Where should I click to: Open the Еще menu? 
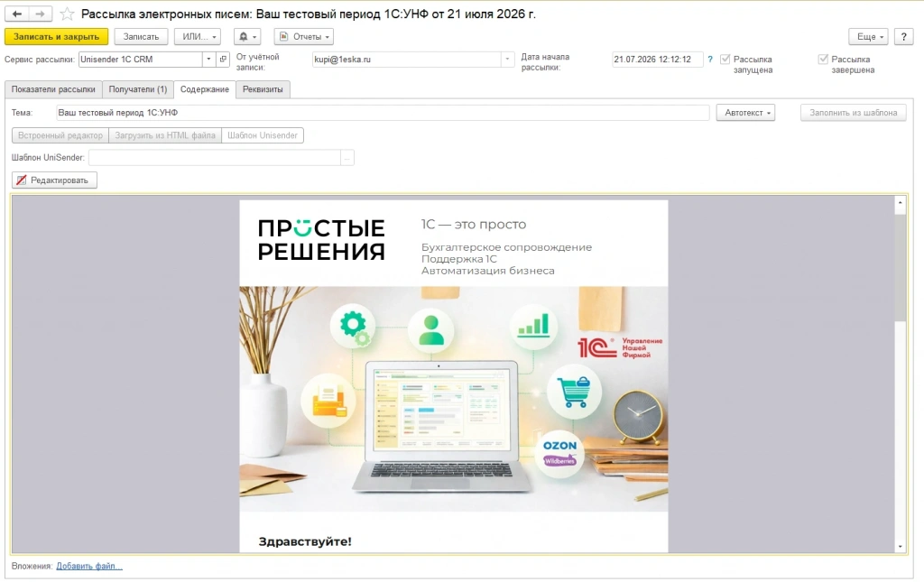coord(869,36)
